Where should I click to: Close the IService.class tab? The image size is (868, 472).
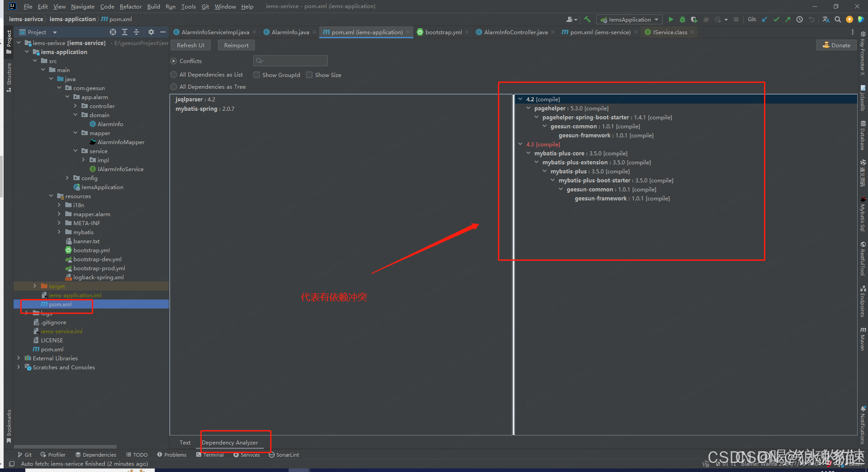point(692,32)
